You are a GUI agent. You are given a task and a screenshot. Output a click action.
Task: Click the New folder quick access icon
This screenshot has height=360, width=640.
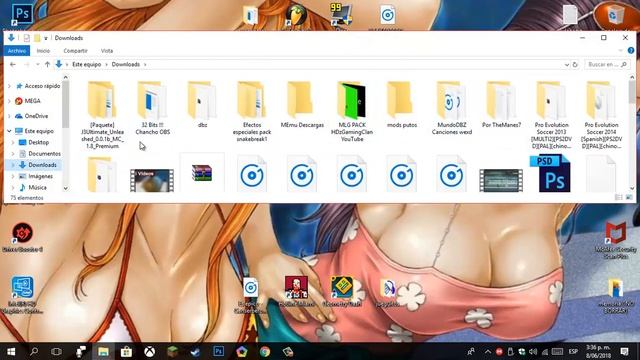tap(37, 38)
